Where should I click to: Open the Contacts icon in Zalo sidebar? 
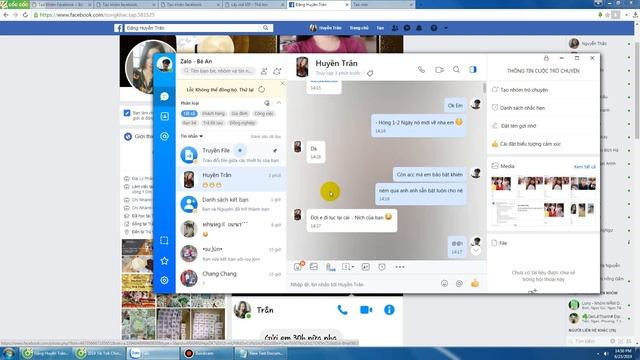[x=164, y=116]
